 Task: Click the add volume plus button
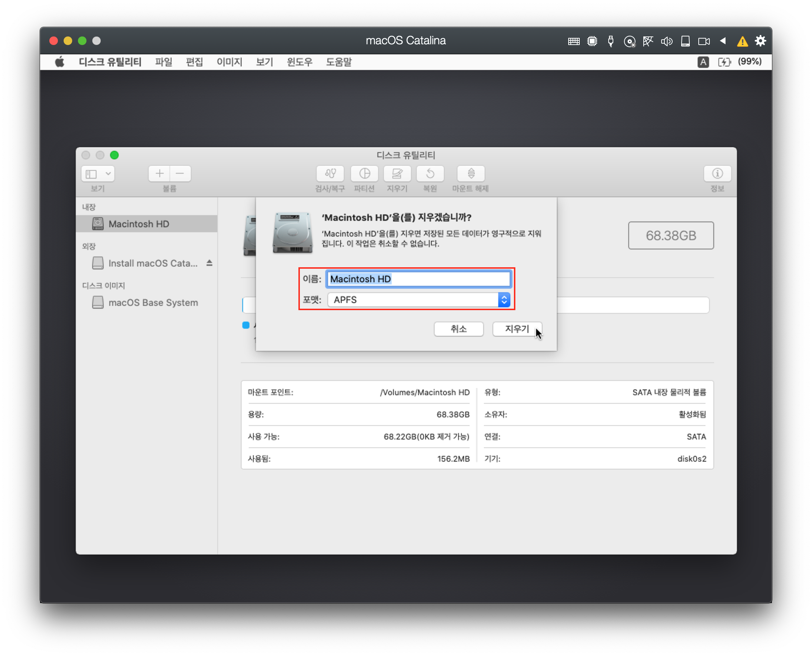coord(159,174)
